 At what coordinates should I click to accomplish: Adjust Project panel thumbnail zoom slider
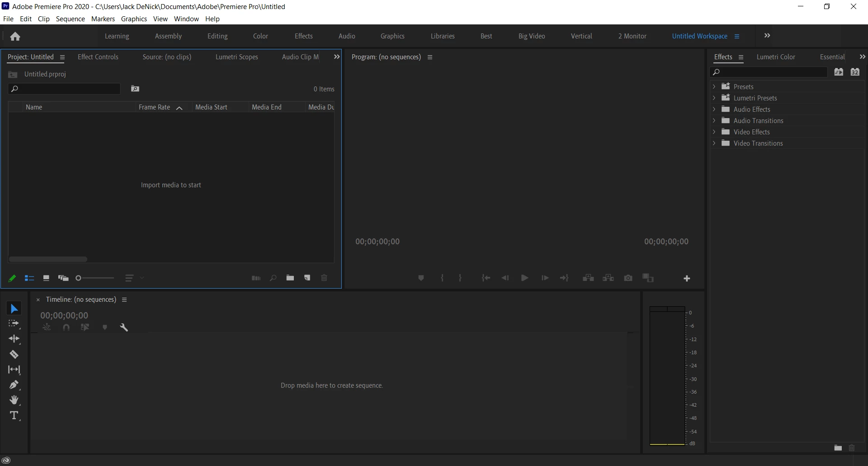95,278
